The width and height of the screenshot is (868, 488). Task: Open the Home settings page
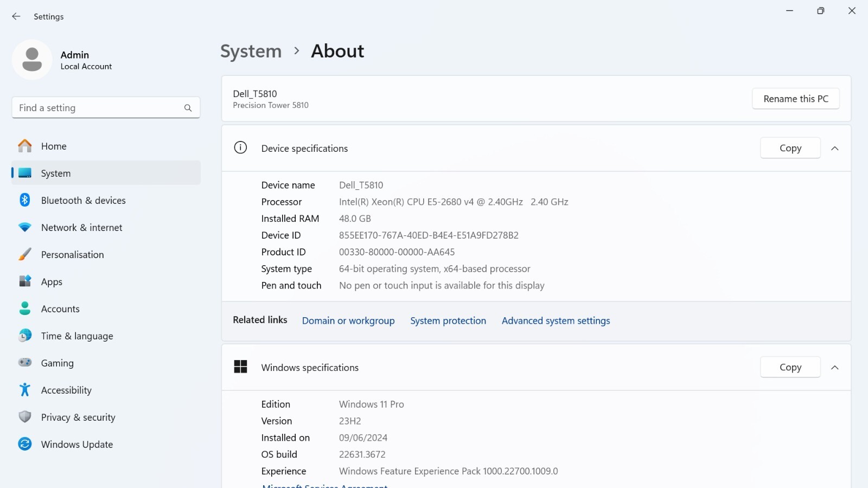106,146
